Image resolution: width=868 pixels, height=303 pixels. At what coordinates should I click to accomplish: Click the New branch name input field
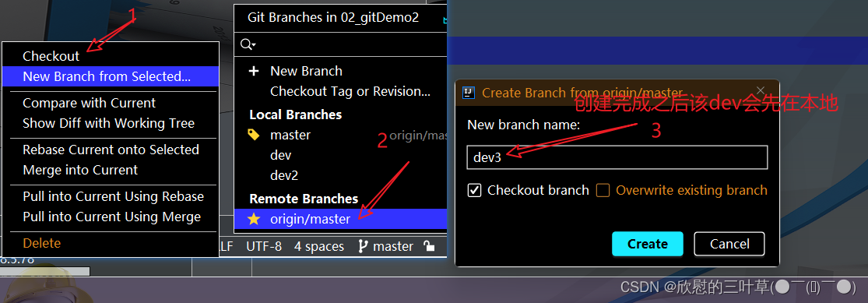617,157
